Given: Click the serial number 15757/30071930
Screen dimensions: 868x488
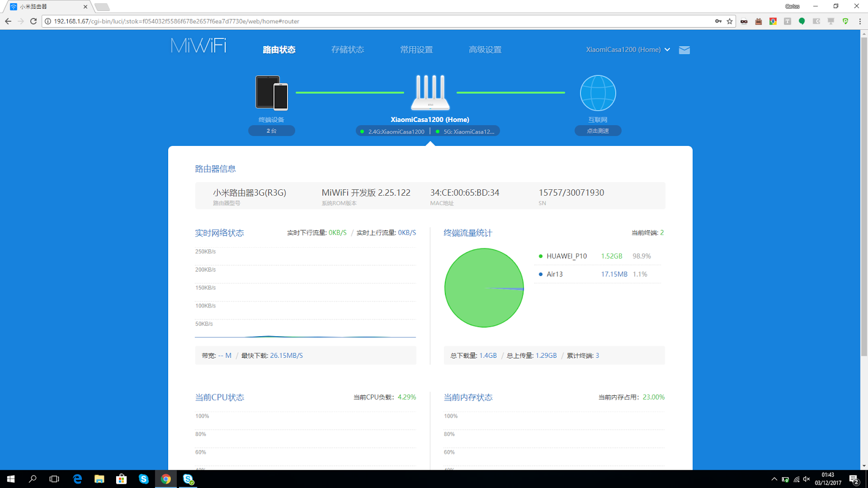Looking at the screenshot, I should coord(571,192).
